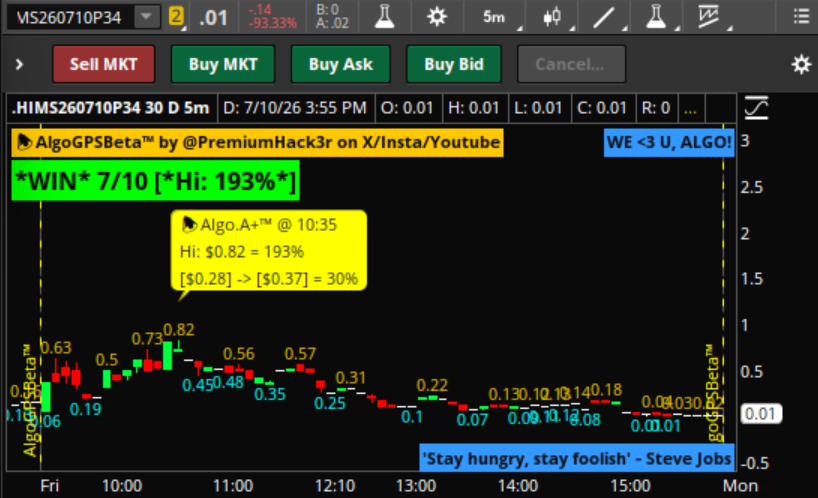The image size is (818, 498).
Task: Click the .HIMS260710P34 30 D 5m label
Action: [110, 108]
